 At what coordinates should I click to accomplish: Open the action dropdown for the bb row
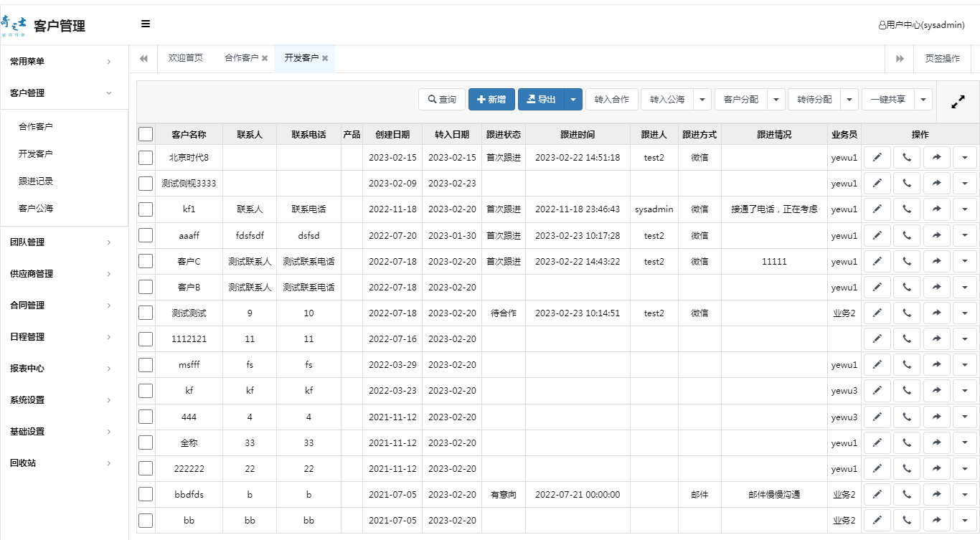(x=965, y=520)
